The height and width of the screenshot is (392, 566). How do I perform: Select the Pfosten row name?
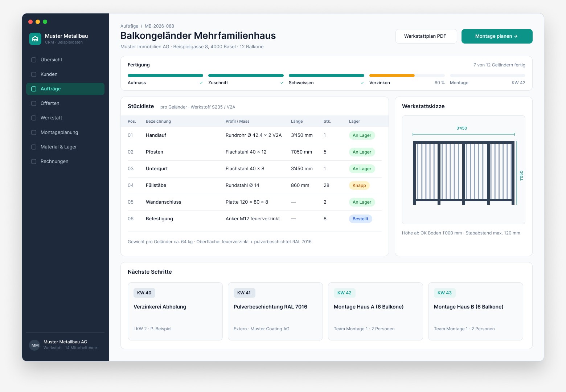155,152
